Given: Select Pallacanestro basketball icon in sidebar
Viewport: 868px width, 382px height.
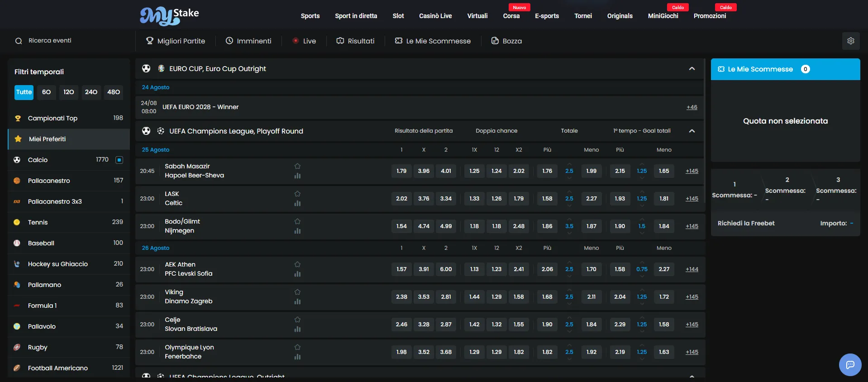Looking at the screenshot, I should click(17, 181).
